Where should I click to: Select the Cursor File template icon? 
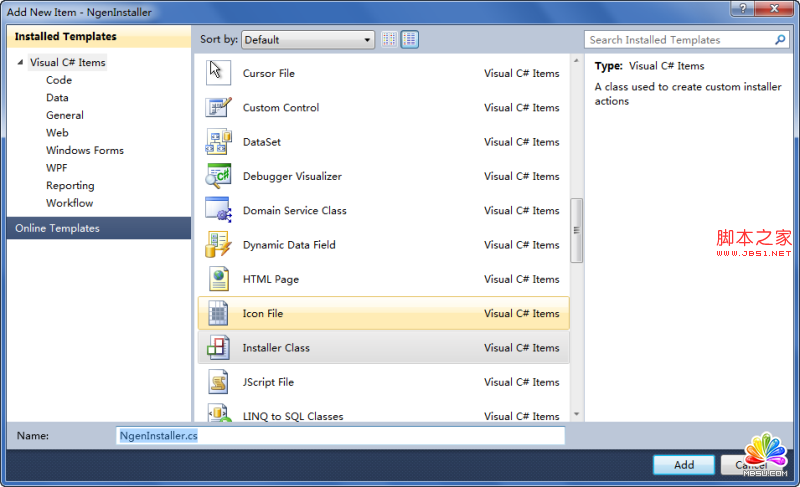tap(217, 73)
